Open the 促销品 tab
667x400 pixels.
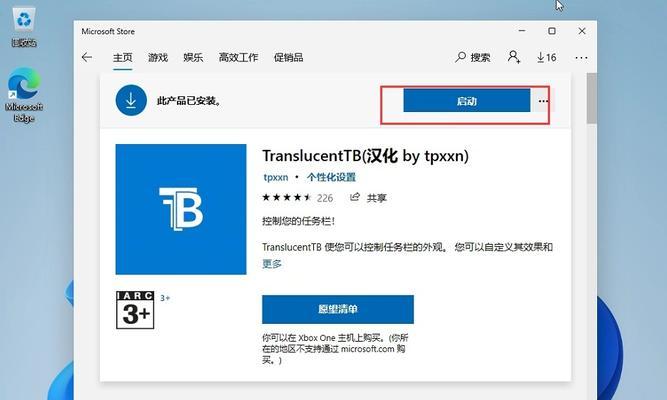[x=288, y=57]
